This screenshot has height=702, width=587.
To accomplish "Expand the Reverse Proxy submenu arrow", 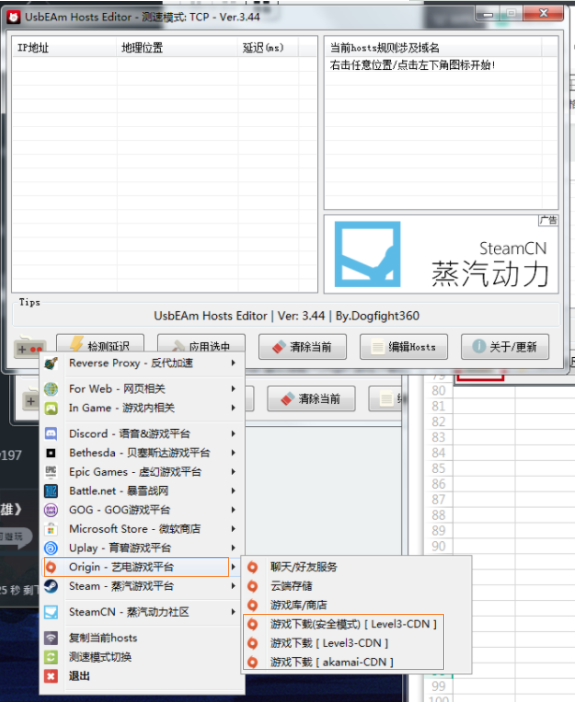I will coord(233,363).
